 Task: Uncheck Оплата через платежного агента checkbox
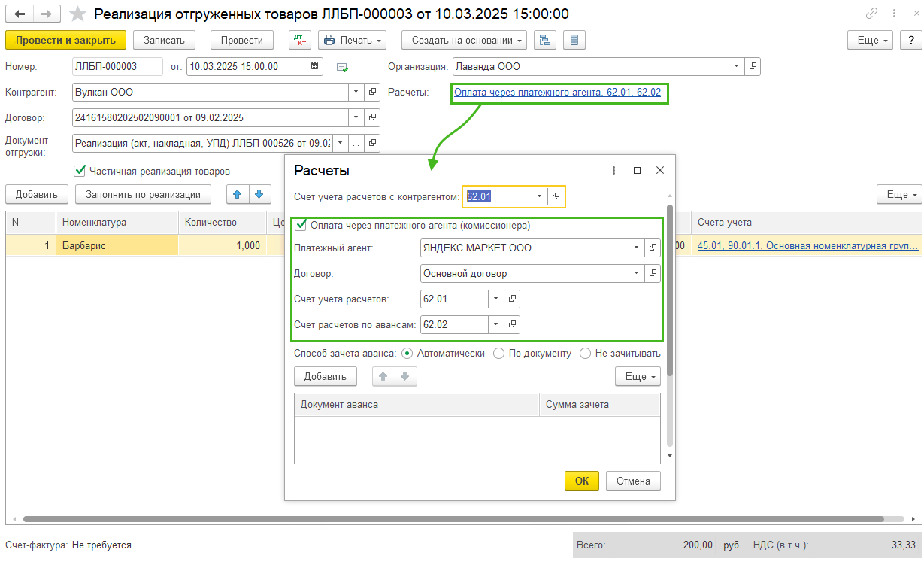[301, 224]
